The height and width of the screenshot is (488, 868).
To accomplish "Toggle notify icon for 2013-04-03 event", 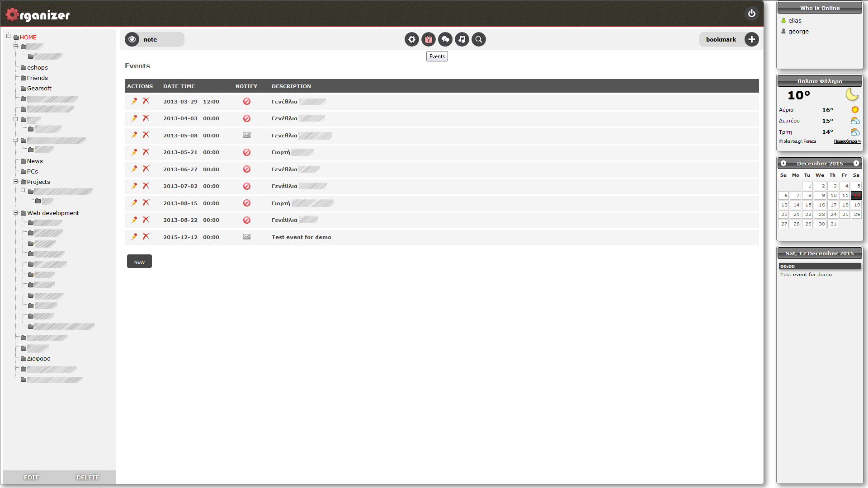I will [247, 118].
